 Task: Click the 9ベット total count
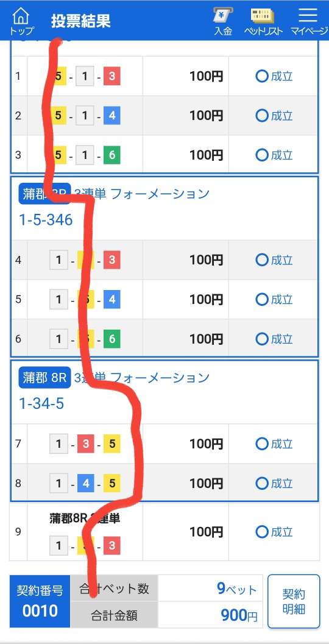coord(236,589)
